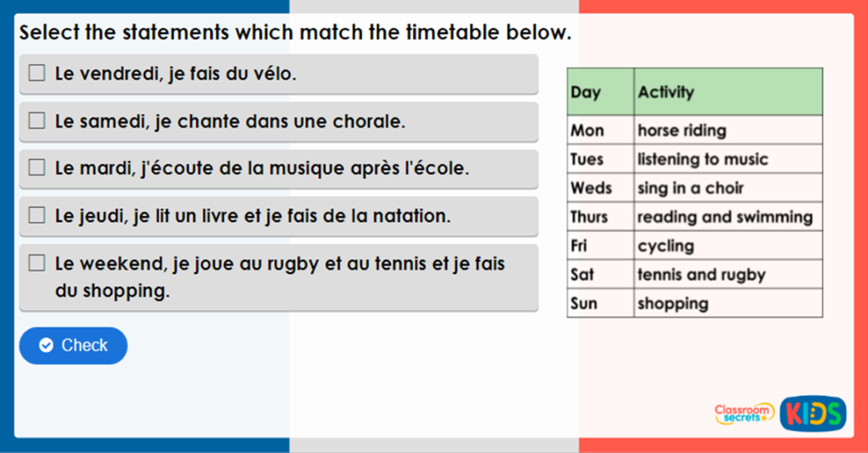Select the tennis and rugby cell
Image resolution: width=868 pixels, height=453 pixels.
pos(728,275)
